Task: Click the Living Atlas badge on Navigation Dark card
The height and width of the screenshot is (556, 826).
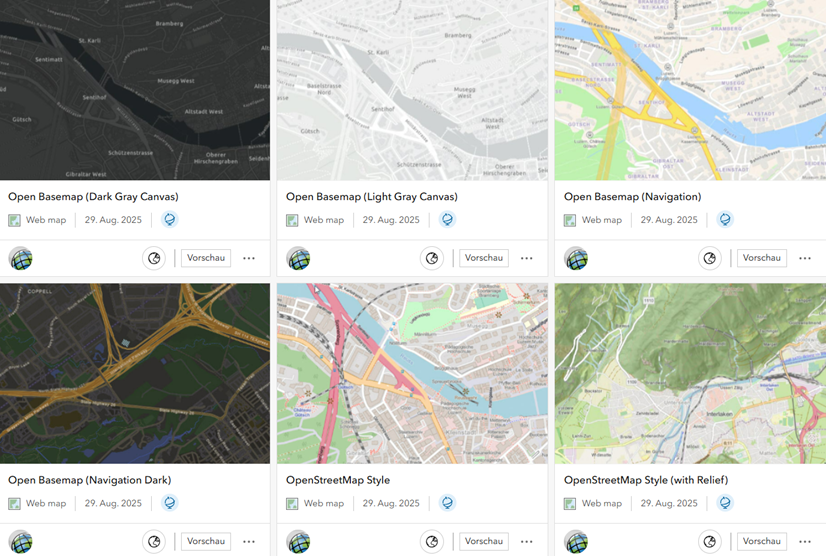Action: pos(170,503)
